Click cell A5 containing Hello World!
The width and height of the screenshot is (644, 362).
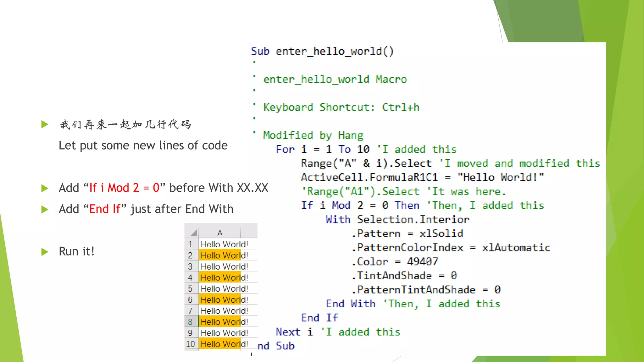(x=220, y=288)
